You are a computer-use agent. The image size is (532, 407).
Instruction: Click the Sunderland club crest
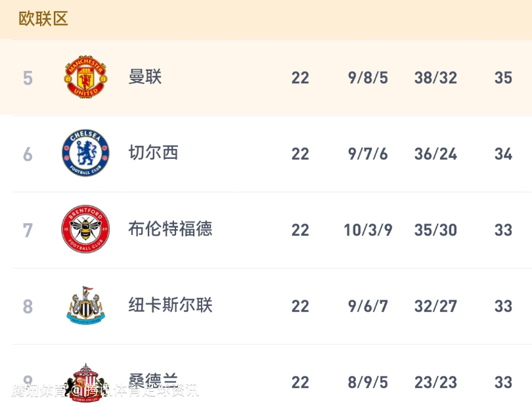coord(86,379)
